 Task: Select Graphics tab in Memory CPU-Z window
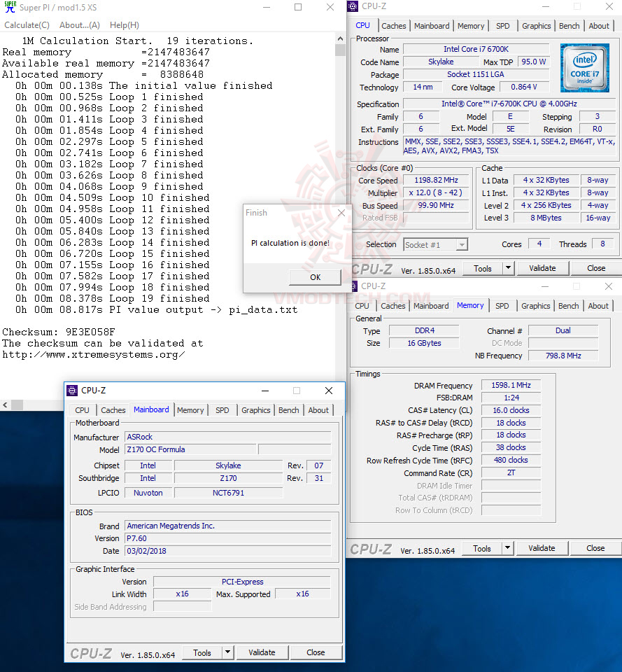pos(535,306)
